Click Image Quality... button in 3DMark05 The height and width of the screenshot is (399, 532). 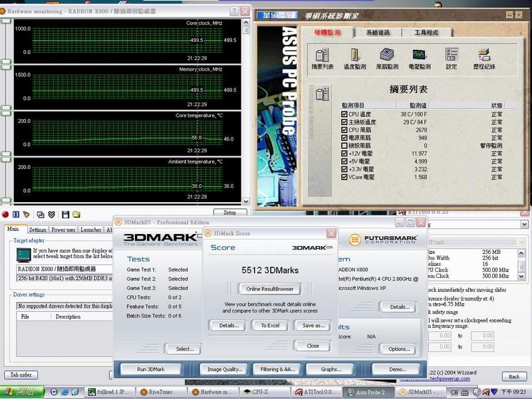coord(225,369)
